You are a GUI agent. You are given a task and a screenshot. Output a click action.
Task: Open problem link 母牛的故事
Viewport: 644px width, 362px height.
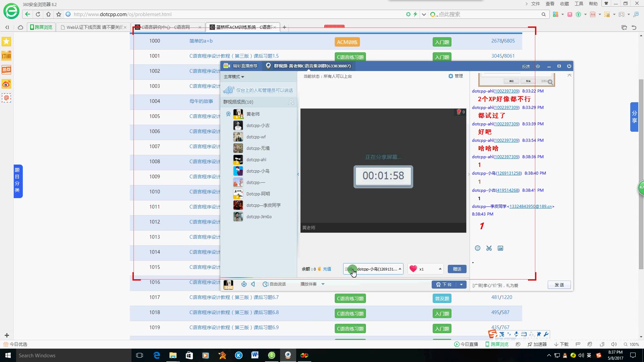click(x=201, y=101)
